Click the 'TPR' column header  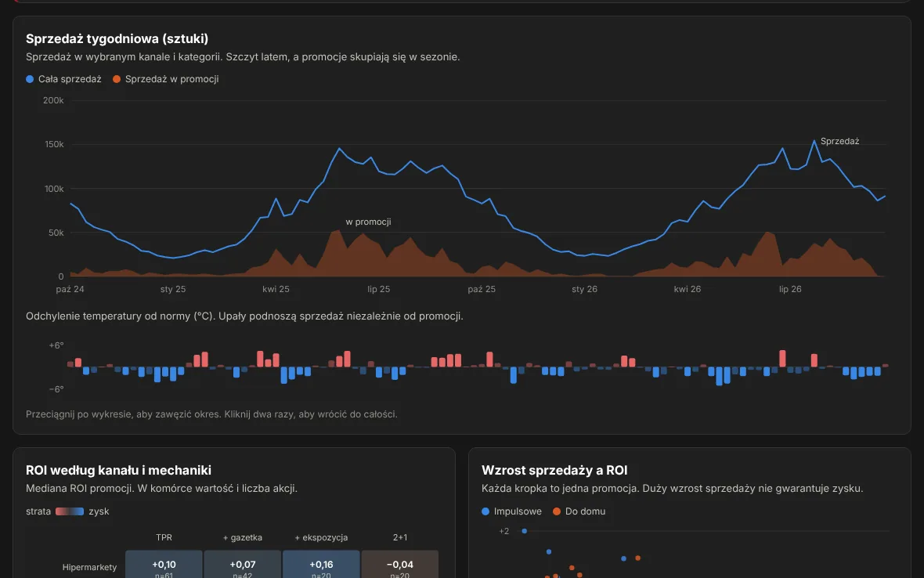[x=164, y=537]
